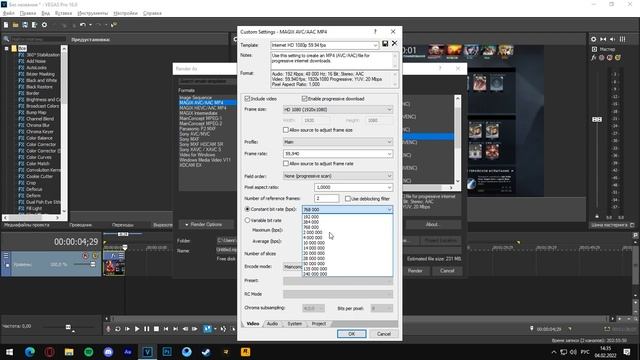Screen dimensions: 640x360
Task: Click the Pause button in the transport bar
Action: pos(147,329)
